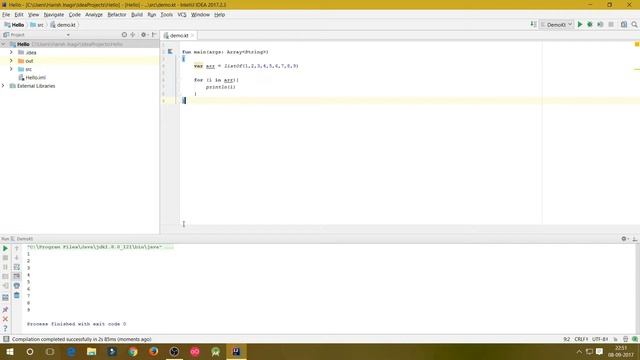Hide the Run panel with its hide icon
This screenshot has width=640, height=360.
point(635,239)
